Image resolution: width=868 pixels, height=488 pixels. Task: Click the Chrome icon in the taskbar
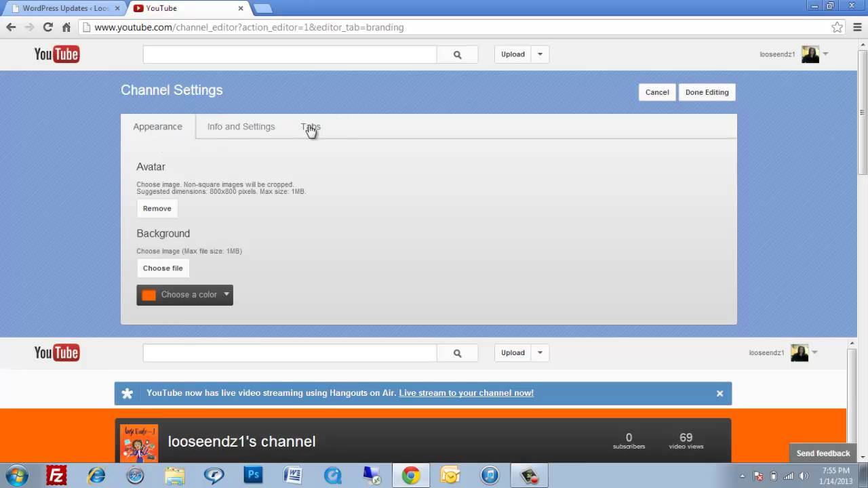[x=410, y=475]
